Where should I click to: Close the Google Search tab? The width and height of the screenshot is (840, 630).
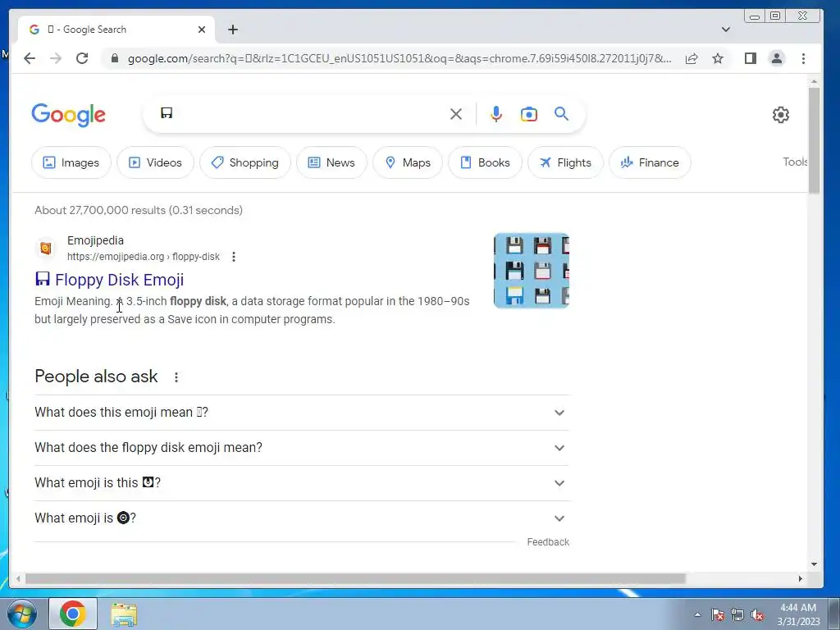(202, 30)
